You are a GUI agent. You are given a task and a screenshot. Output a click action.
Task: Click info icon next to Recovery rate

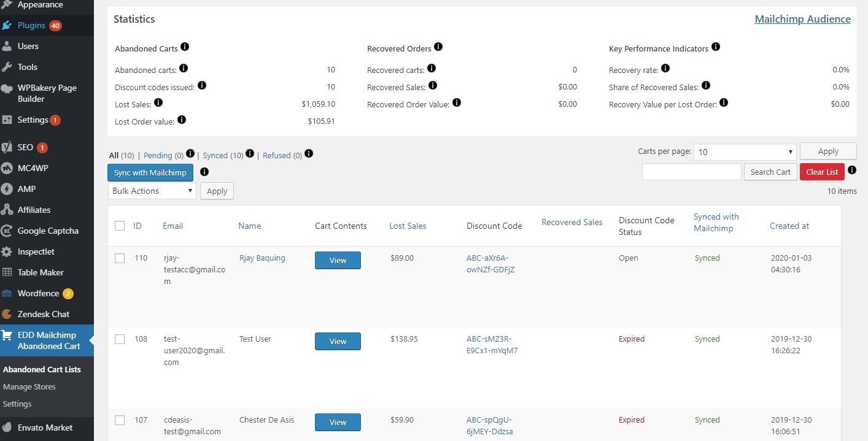[x=665, y=69]
